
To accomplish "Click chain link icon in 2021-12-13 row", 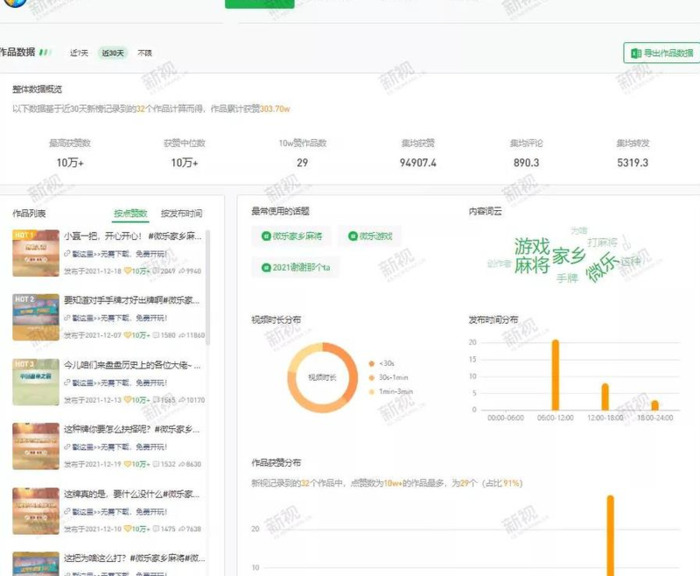I will (67, 383).
